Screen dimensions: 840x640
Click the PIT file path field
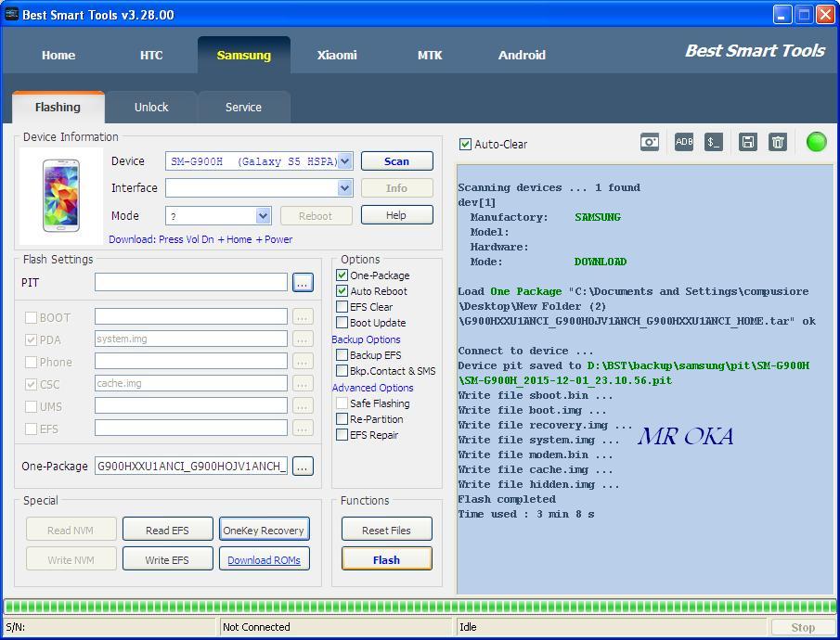pos(190,282)
